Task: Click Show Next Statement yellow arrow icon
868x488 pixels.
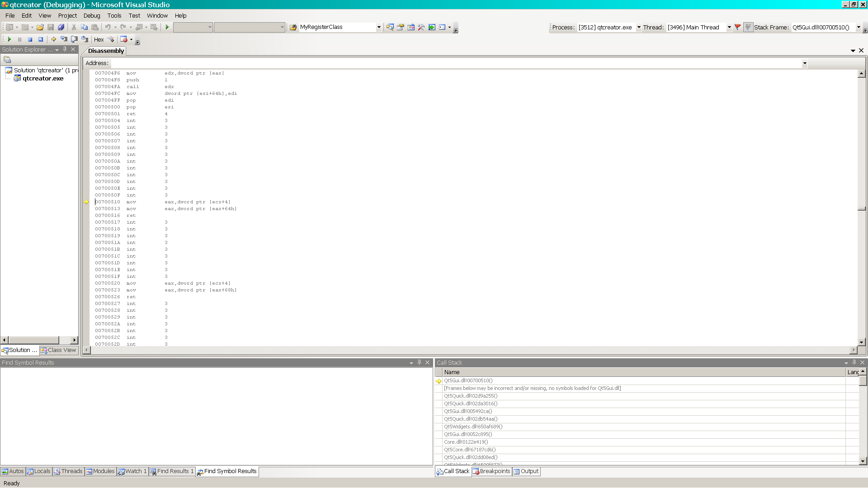Action: 53,40
